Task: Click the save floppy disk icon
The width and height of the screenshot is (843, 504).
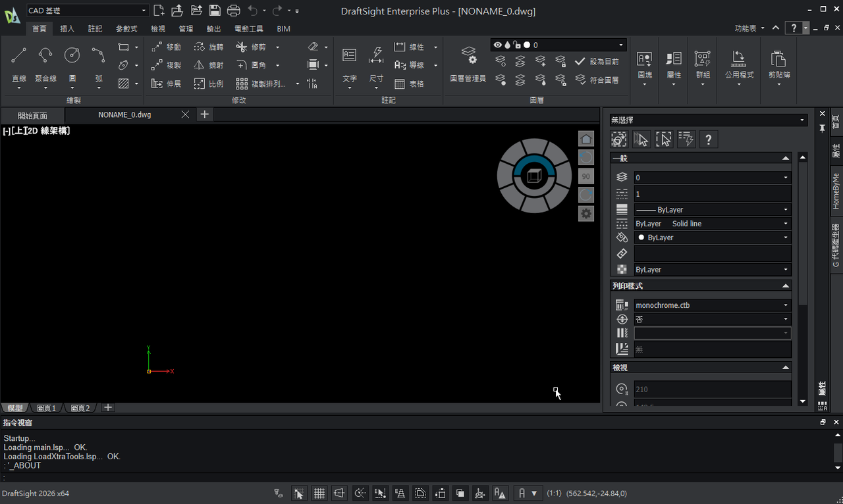Action: tap(215, 11)
